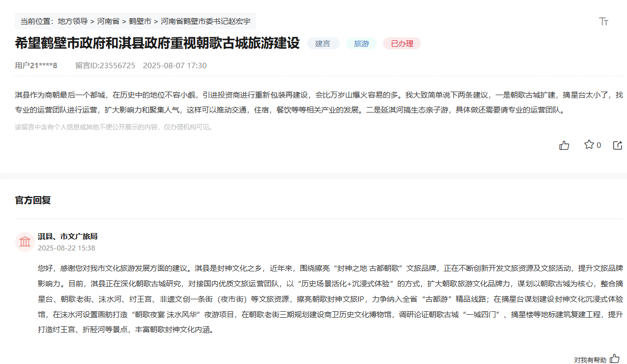Share the message via the share icon

(x=618, y=144)
